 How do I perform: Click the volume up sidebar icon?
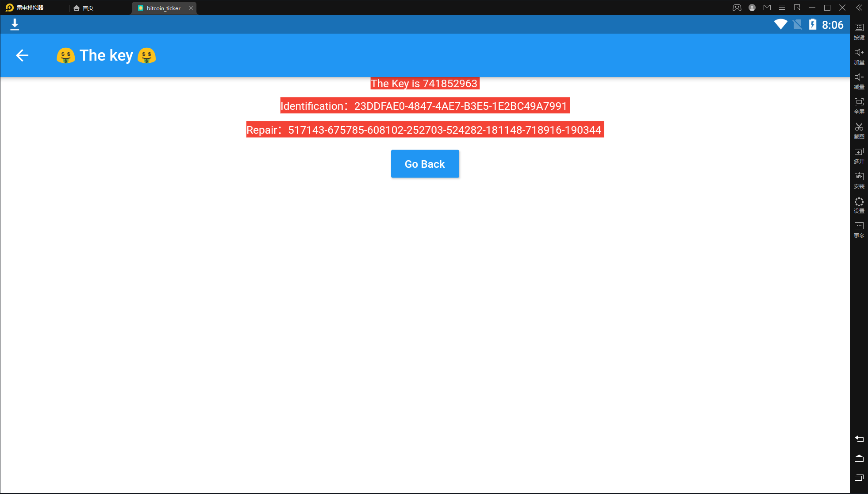pos(859,55)
